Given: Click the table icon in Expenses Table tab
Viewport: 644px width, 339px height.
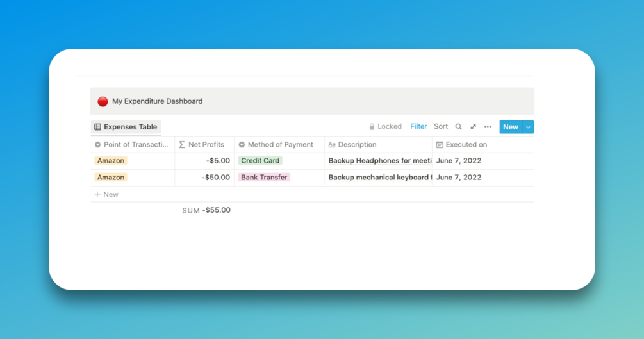Looking at the screenshot, I should [x=98, y=127].
